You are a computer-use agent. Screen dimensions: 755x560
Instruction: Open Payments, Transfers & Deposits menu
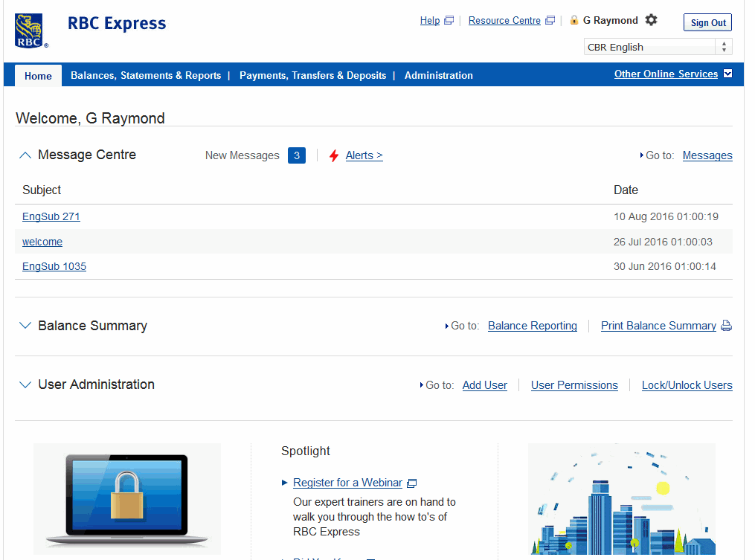coord(312,75)
